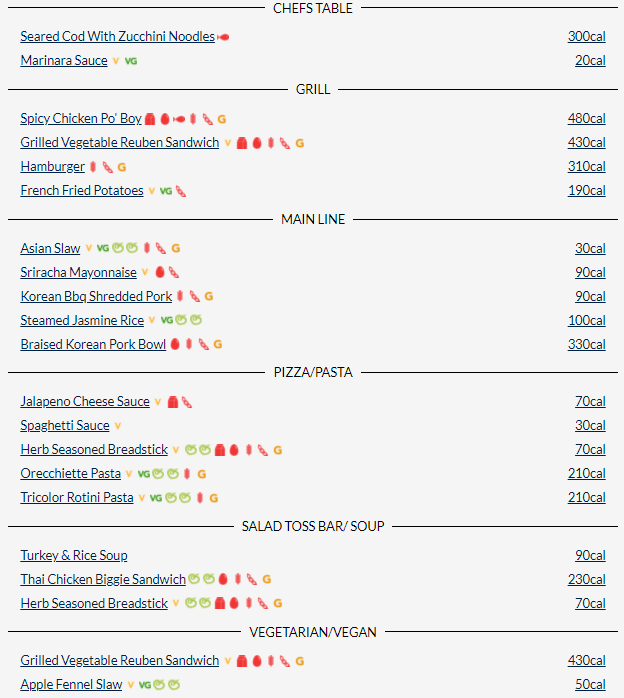Click the milk carton icon next to Spicy Chicken Po' Boy
The image size is (624, 698).
coord(150,119)
